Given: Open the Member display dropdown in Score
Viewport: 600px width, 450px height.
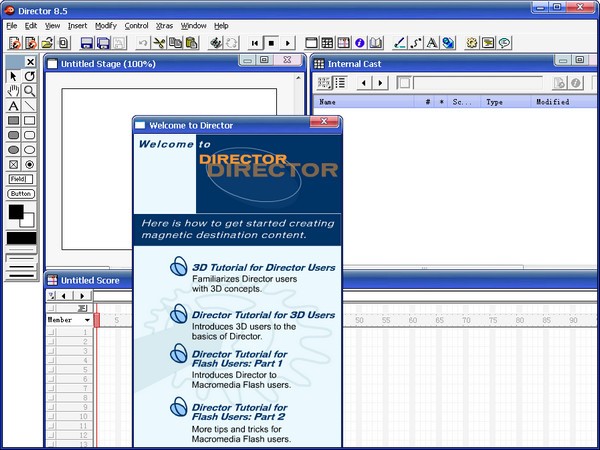Looking at the screenshot, I should tap(87, 320).
